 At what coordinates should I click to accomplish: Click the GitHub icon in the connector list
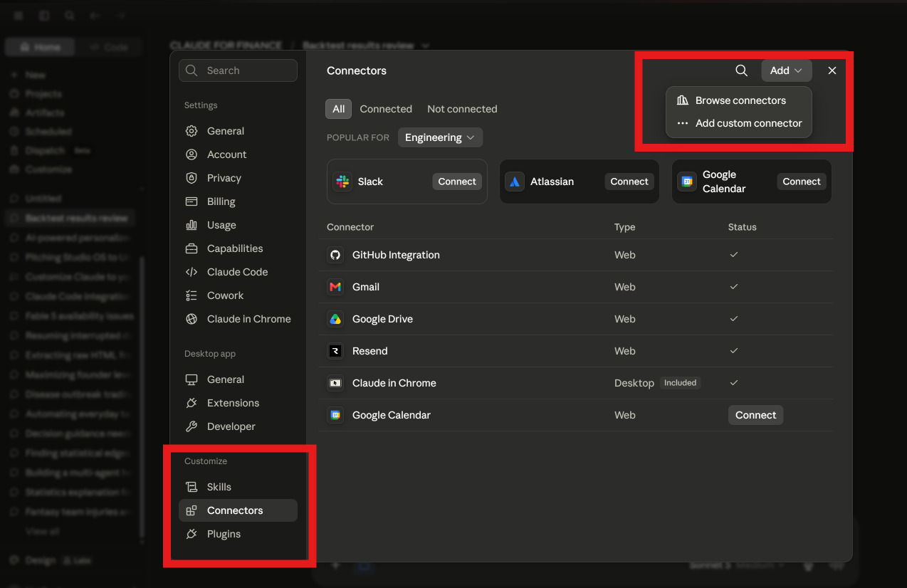pyautogui.click(x=335, y=255)
